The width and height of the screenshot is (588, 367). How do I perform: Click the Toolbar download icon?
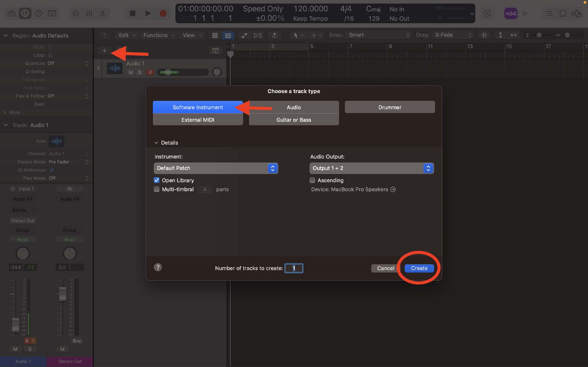(52, 13)
